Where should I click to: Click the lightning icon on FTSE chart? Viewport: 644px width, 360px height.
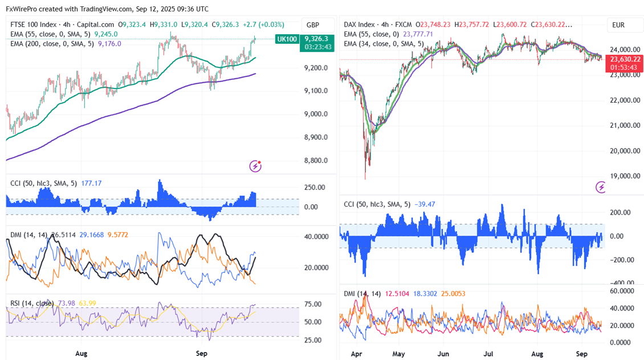pos(255,166)
